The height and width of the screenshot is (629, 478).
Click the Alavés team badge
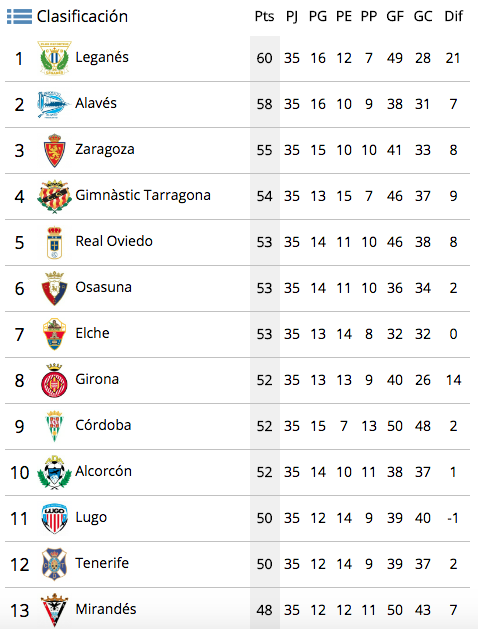52,104
